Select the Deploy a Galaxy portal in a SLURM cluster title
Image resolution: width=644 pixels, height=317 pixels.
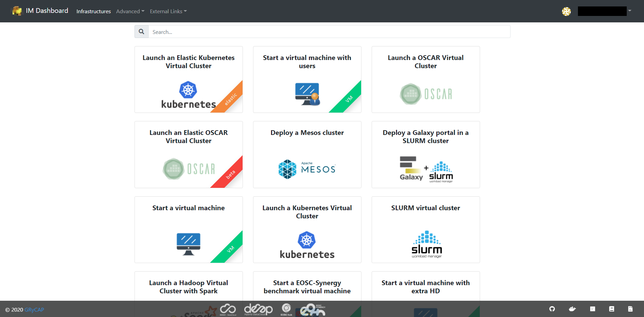pos(425,137)
